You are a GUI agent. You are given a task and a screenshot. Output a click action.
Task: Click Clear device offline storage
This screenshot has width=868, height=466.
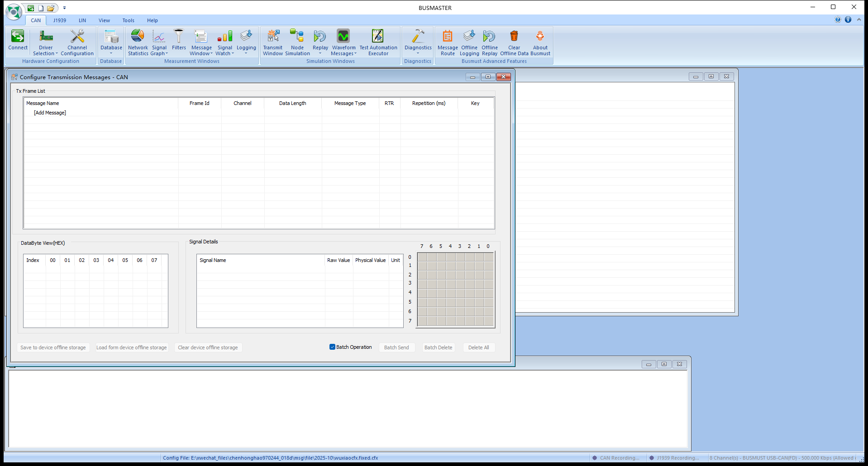click(208, 347)
